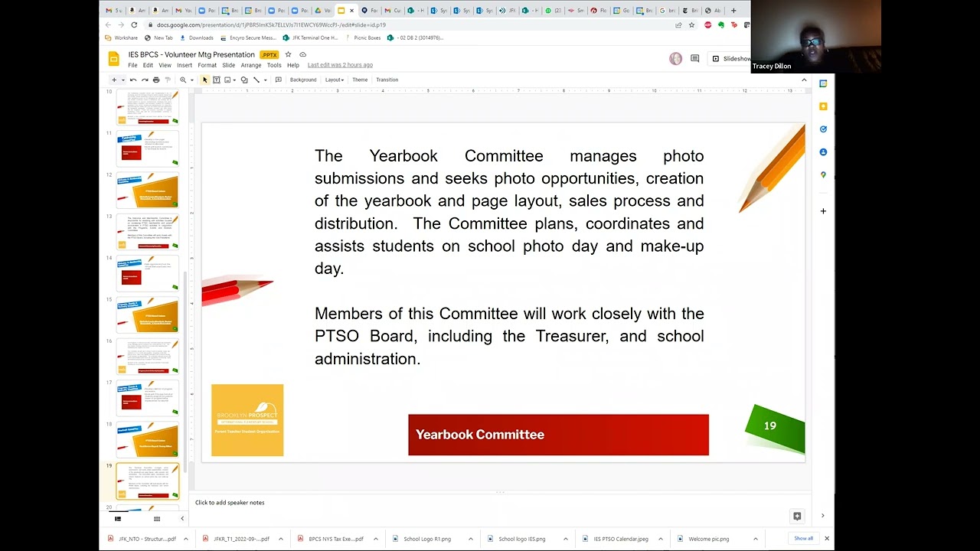Open the zoom level dropdown arrow
The height and width of the screenshot is (551, 980).
point(191,80)
